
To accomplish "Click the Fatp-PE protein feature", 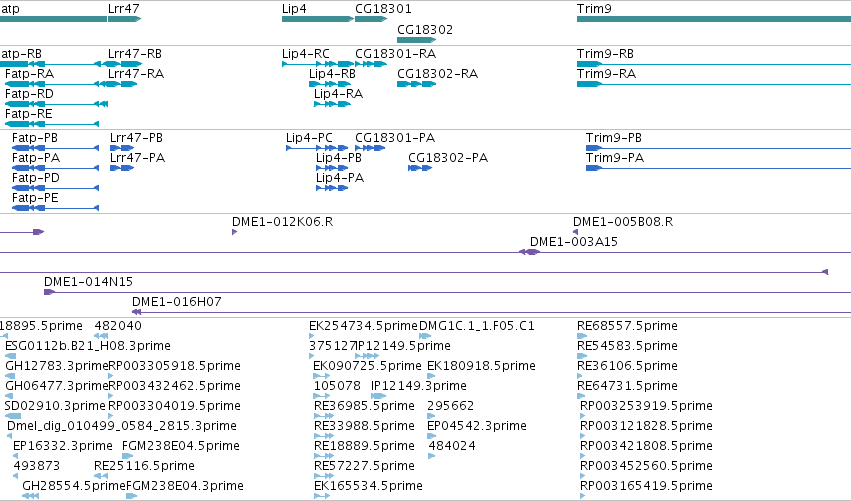I will (55, 208).
